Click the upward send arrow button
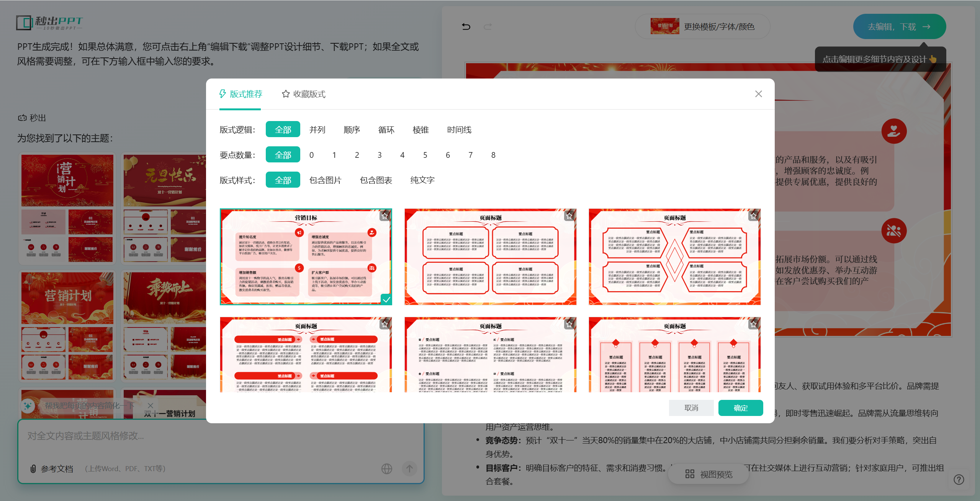Image resolution: width=980 pixels, height=501 pixels. coord(409,468)
